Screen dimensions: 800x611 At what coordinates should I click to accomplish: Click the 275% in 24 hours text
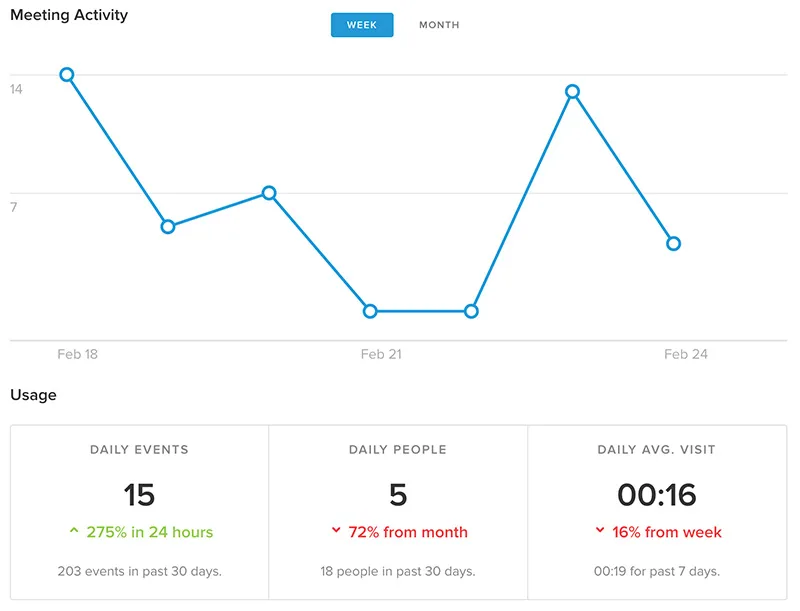(149, 532)
